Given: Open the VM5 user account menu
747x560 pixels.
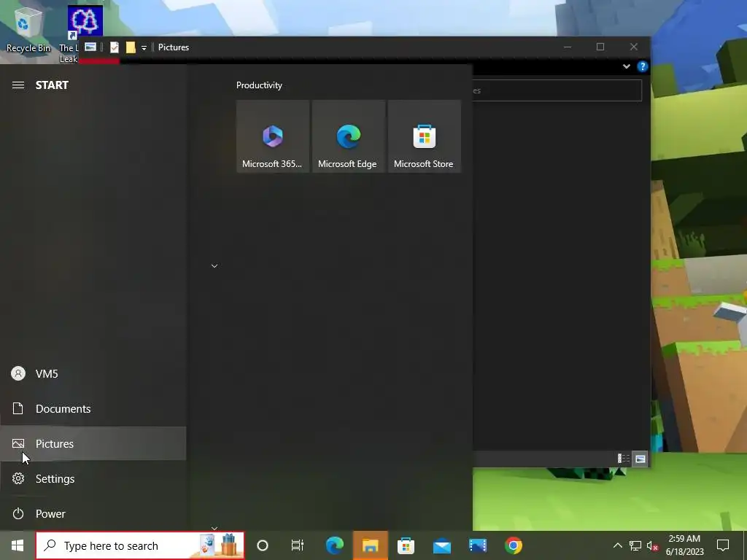Looking at the screenshot, I should pyautogui.click(x=93, y=374).
